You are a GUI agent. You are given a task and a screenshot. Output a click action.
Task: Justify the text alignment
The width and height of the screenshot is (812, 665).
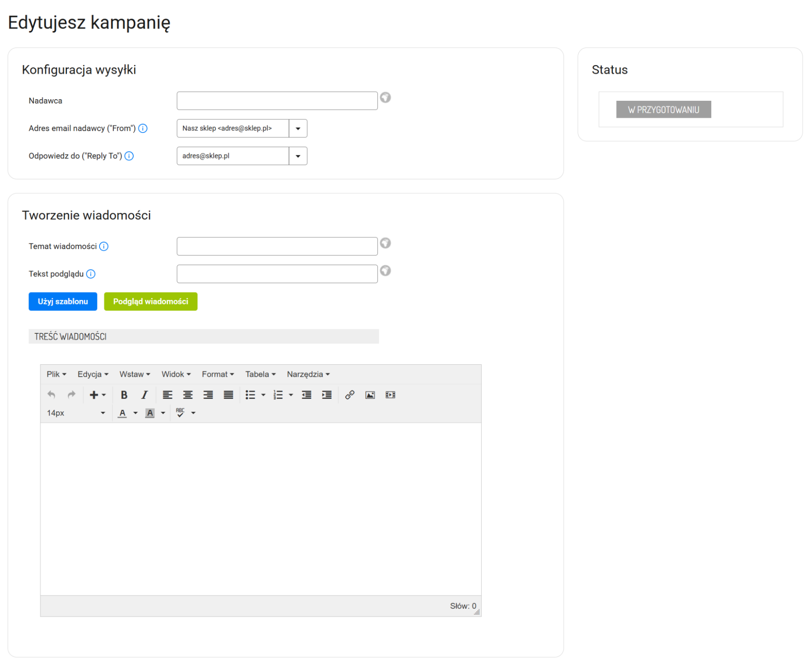(x=228, y=395)
